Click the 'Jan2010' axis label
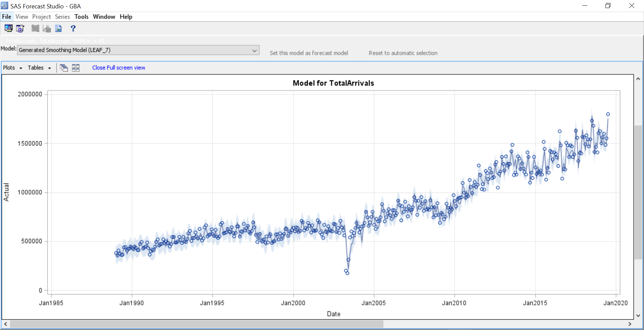This screenshot has height=330, width=644. (454, 303)
